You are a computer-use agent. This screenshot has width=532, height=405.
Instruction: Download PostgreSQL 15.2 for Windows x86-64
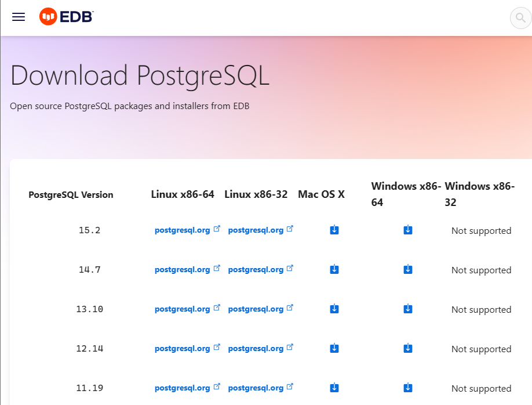(x=408, y=230)
